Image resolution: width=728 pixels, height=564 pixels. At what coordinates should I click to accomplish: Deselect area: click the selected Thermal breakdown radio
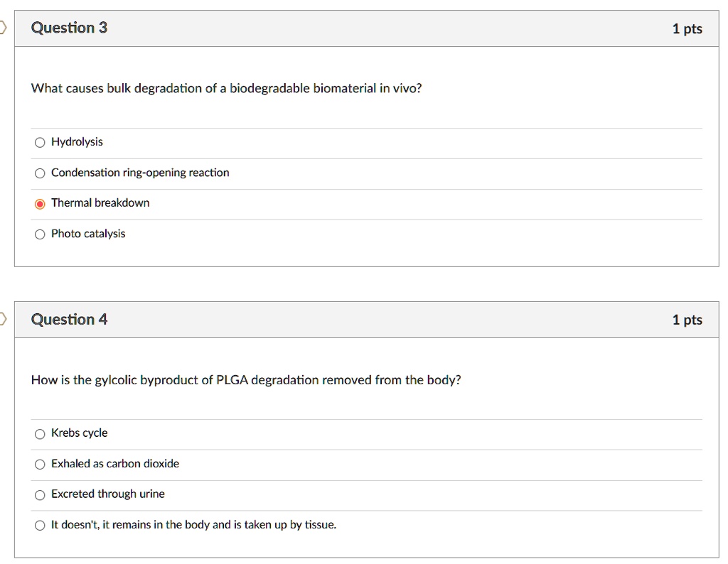point(40,204)
